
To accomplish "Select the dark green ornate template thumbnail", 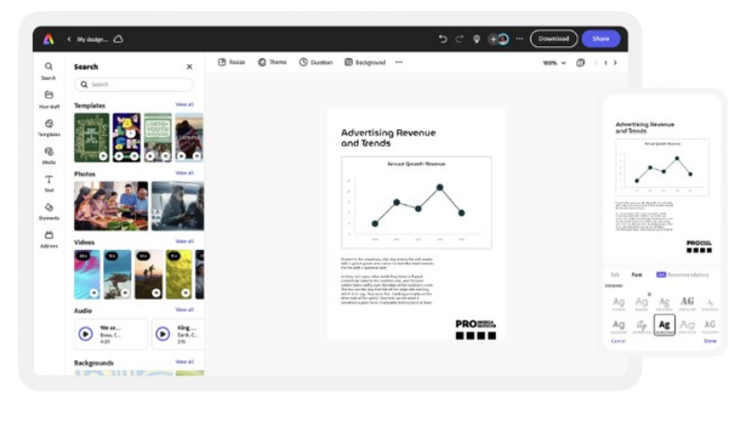I will [91, 137].
